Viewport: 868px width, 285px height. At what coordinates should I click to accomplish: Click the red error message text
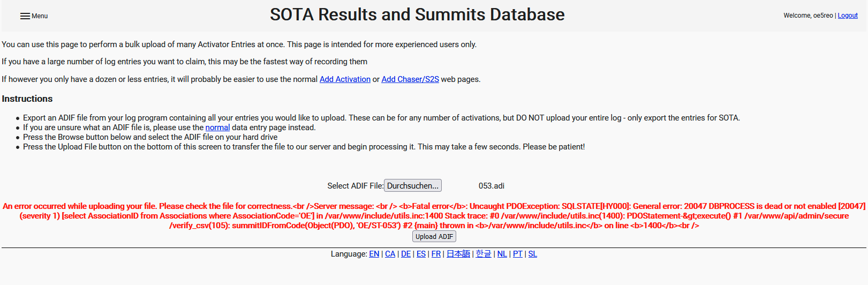pyautogui.click(x=434, y=216)
